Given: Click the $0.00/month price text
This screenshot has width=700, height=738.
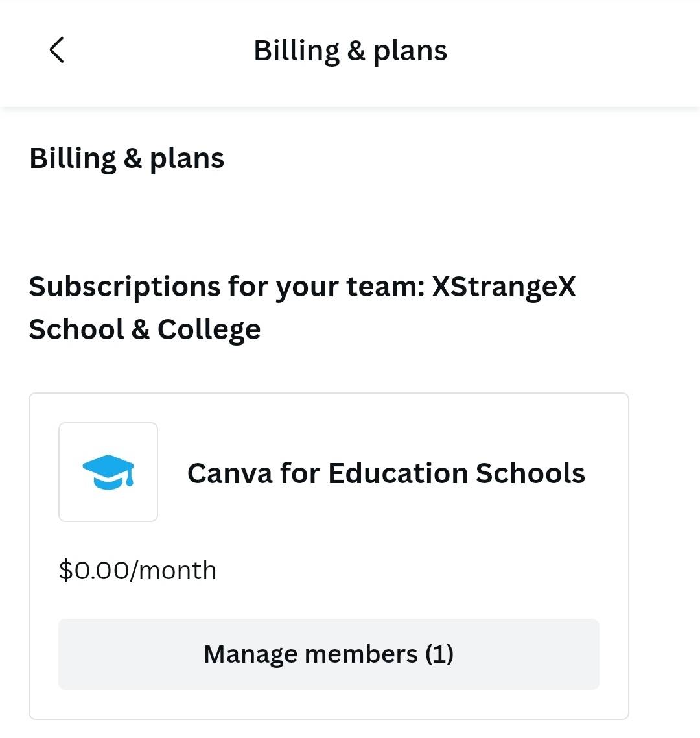Looking at the screenshot, I should pos(137,571).
